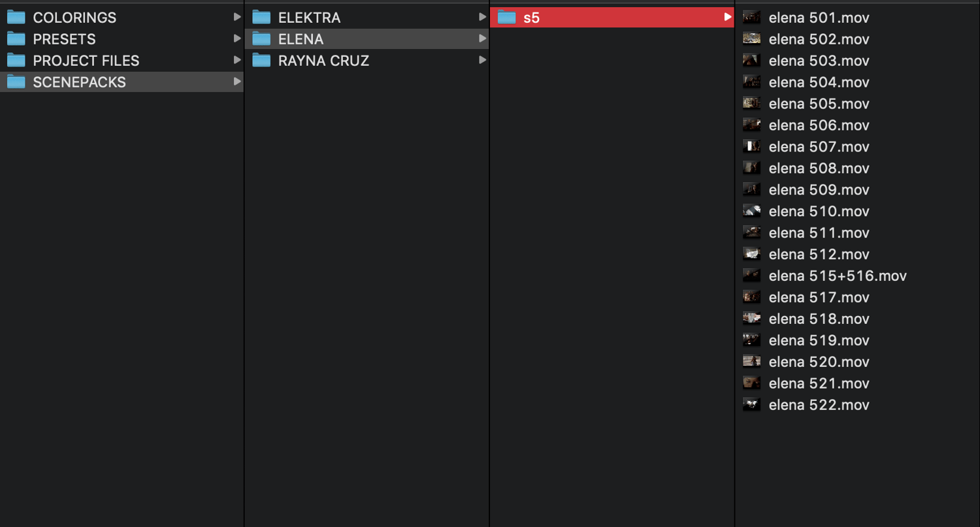Expand the COLORINGS folder arrow
Screen dimensions: 980x527
point(237,18)
